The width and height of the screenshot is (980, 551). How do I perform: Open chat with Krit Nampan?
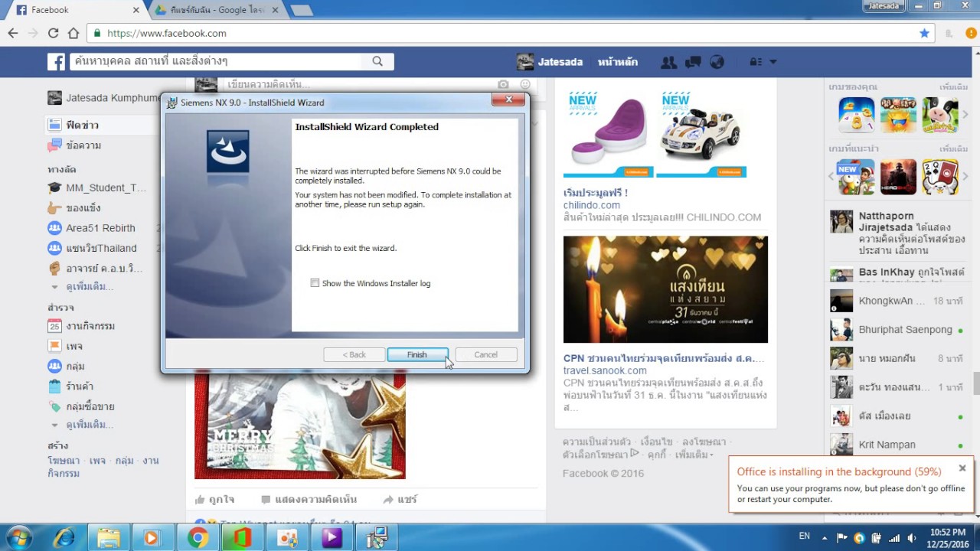(x=897, y=445)
